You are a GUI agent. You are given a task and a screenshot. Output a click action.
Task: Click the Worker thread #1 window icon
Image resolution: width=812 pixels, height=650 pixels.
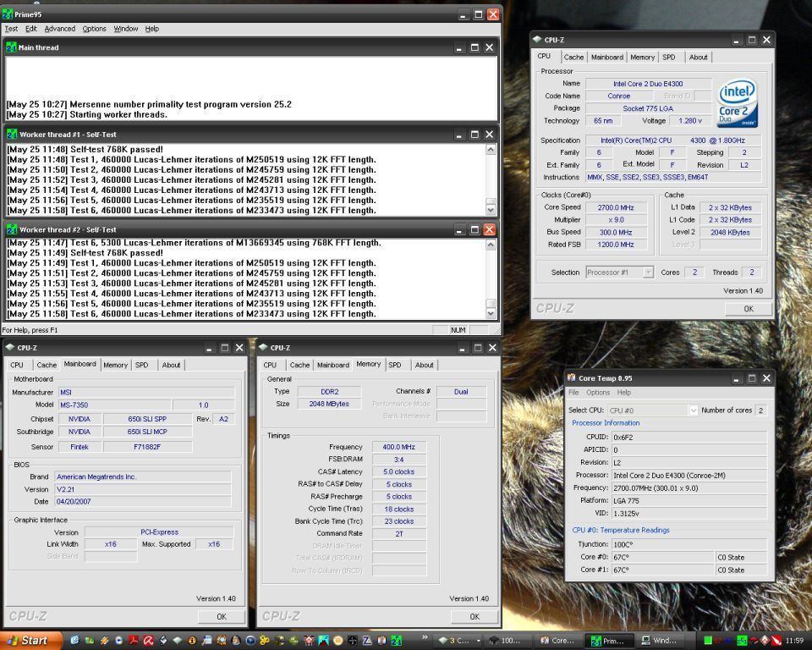pos(11,135)
